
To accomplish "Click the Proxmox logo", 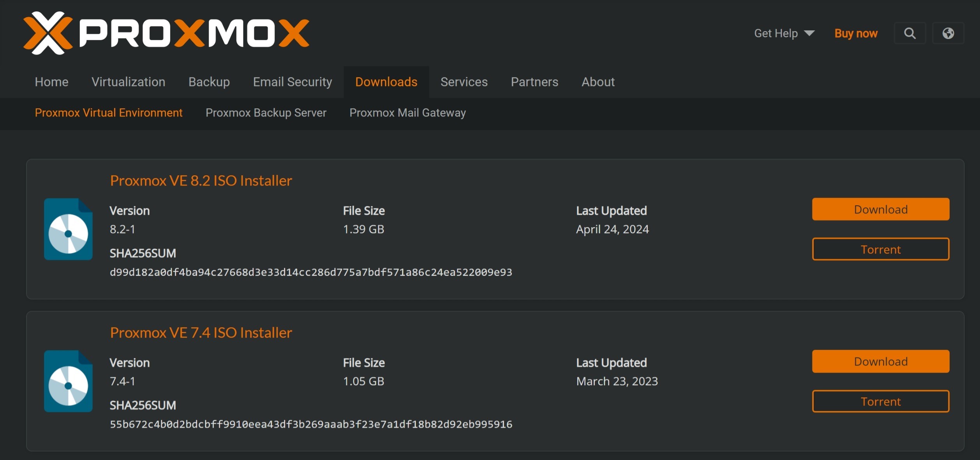I will pyautogui.click(x=166, y=33).
